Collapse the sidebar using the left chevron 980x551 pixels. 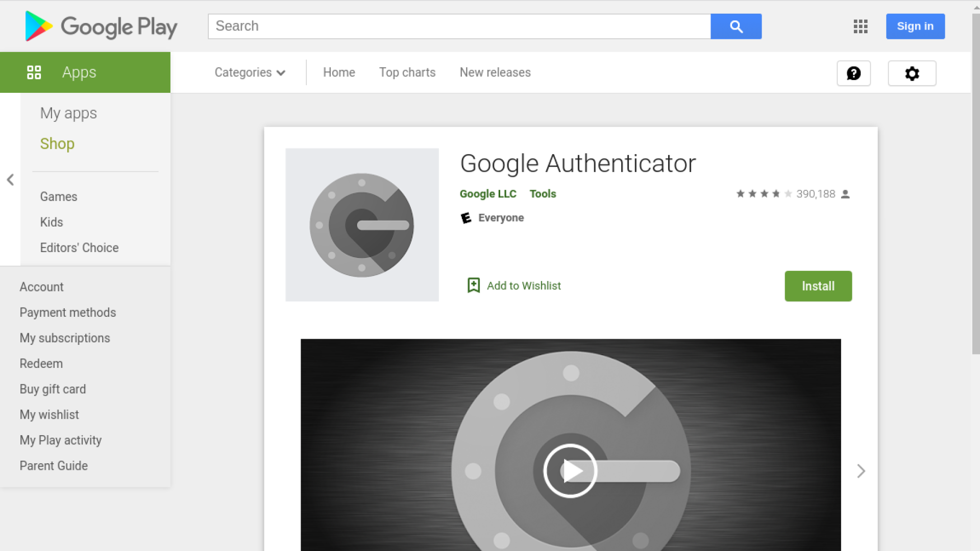pyautogui.click(x=10, y=180)
